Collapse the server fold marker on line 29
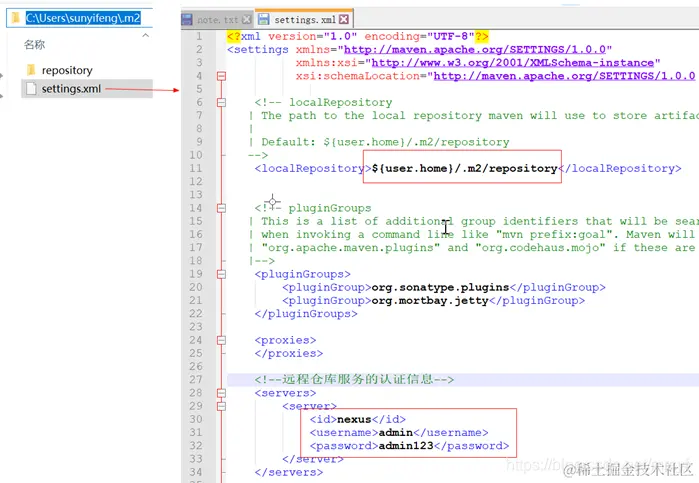The width and height of the screenshot is (699, 483). point(221,406)
